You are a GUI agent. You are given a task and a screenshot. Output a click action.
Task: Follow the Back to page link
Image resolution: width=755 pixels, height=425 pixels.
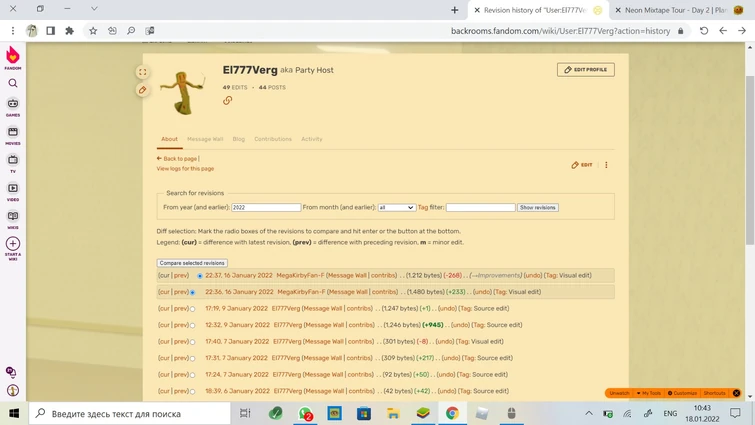tap(177, 158)
